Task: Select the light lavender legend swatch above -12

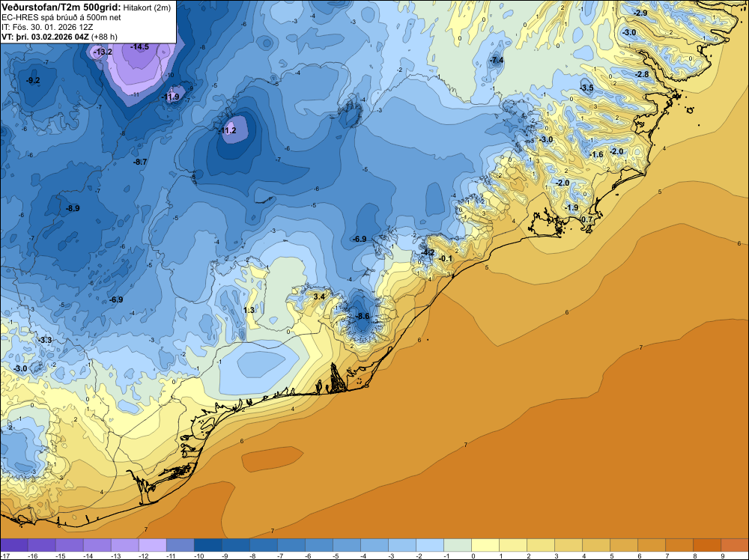Action: (x=152, y=545)
